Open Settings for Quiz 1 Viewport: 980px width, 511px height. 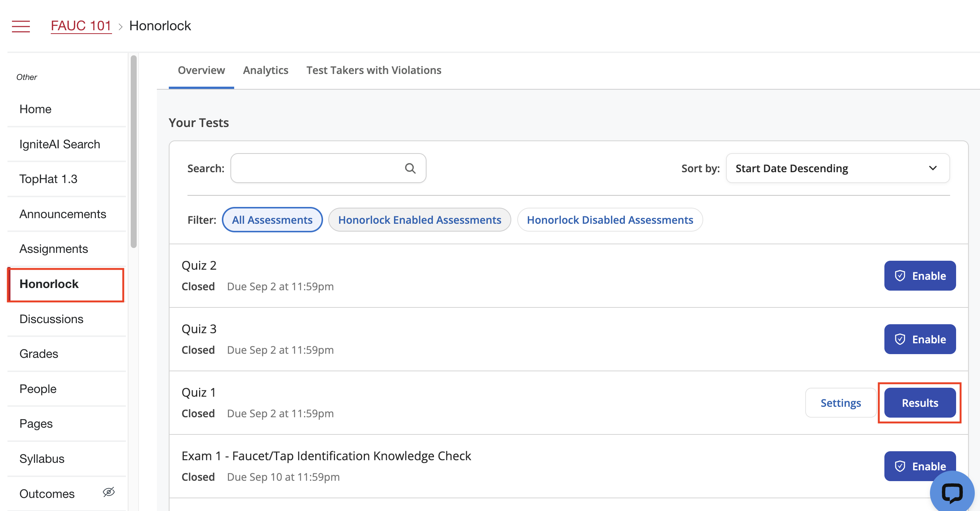click(841, 403)
